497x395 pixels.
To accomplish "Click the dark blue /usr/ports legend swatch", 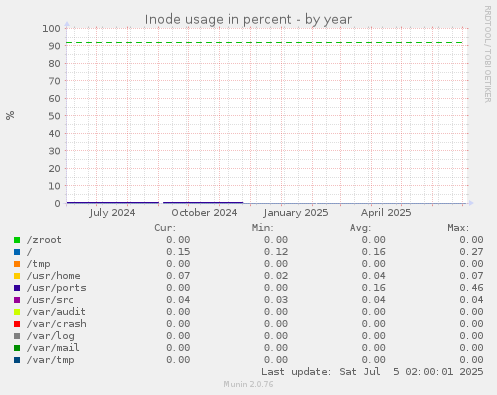I will click(17, 288).
